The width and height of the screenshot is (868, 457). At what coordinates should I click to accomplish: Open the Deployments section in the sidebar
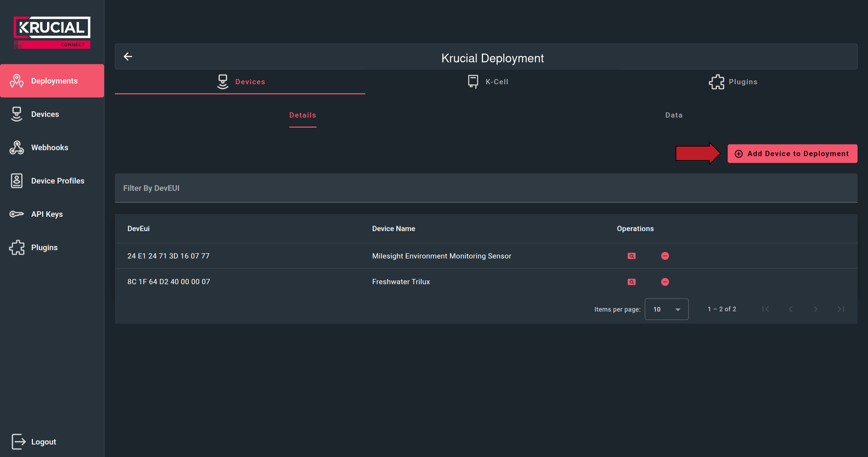(52, 80)
